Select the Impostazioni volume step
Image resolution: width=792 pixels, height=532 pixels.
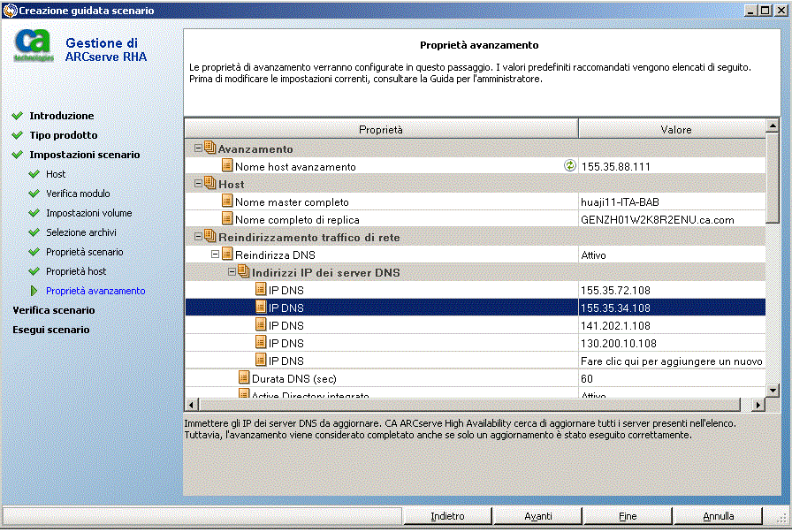pos(89,213)
